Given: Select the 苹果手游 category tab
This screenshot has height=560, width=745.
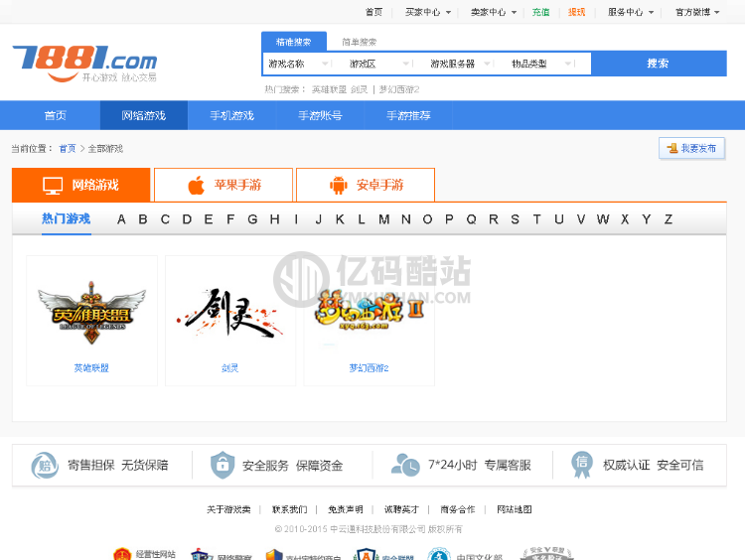Looking at the screenshot, I should click(x=223, y=185).
